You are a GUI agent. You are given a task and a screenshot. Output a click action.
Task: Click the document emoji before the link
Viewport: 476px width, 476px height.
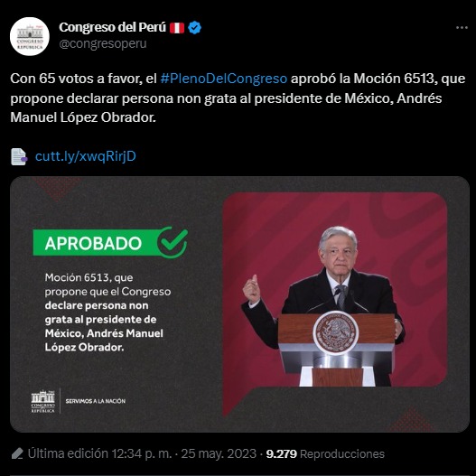click(19, 156)
